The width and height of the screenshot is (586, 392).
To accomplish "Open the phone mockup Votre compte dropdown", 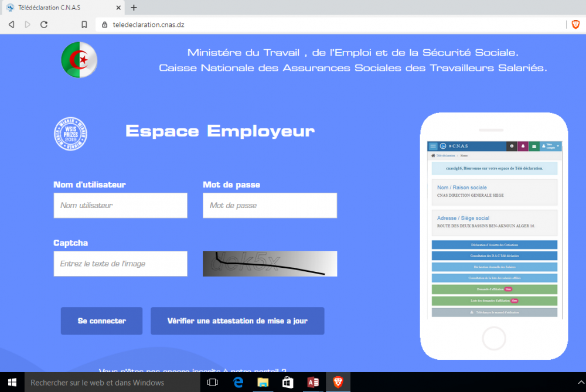I will pyautogui.click(x=550, y=146).
